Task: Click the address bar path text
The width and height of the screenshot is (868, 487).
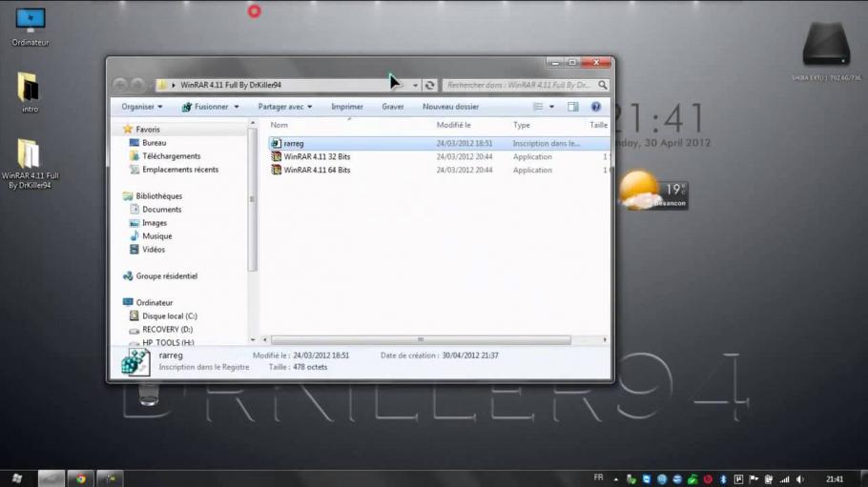Action: 230,85
